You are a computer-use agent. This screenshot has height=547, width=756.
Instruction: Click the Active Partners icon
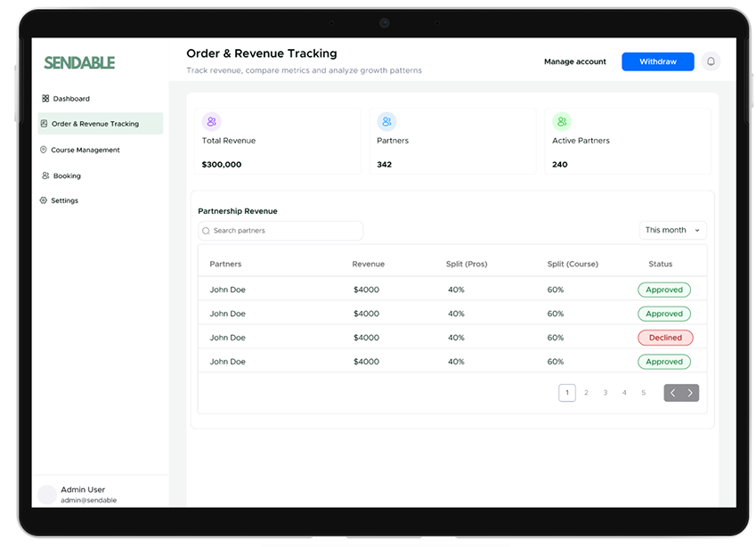(x=562, y=121)
